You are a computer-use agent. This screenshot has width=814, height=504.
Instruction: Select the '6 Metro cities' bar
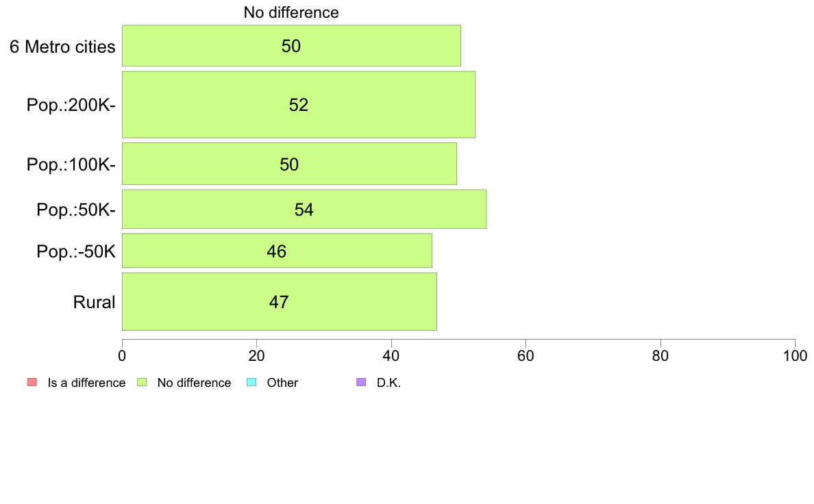291,46
